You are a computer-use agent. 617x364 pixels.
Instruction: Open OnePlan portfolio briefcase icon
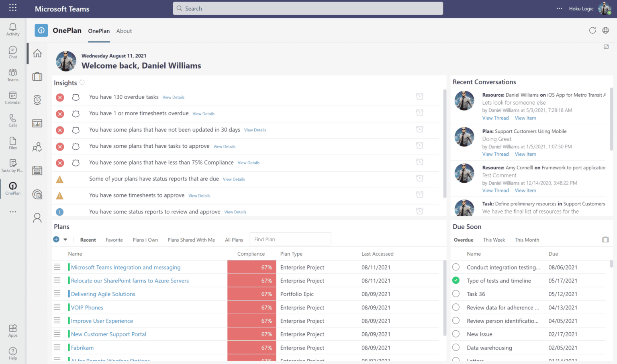[x=37, y=76]
